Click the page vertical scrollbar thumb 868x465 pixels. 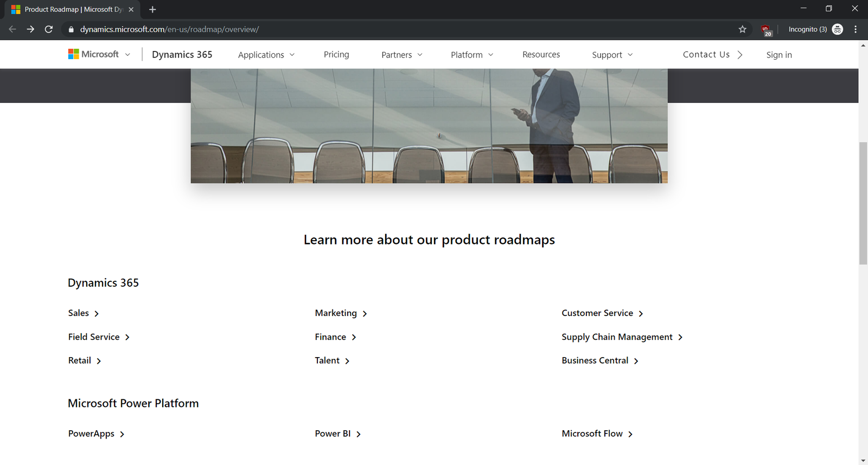(x=863, y=203)
